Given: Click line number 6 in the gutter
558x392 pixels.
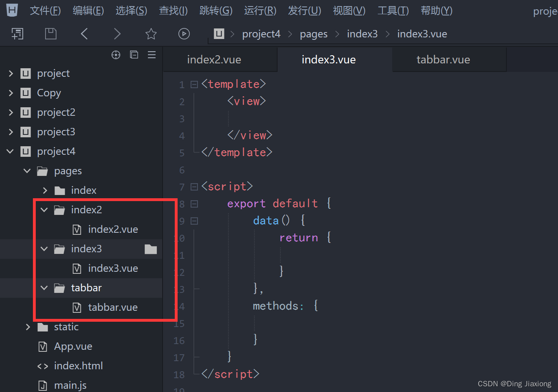Looking at the screenshot, I should pos(182,170).
